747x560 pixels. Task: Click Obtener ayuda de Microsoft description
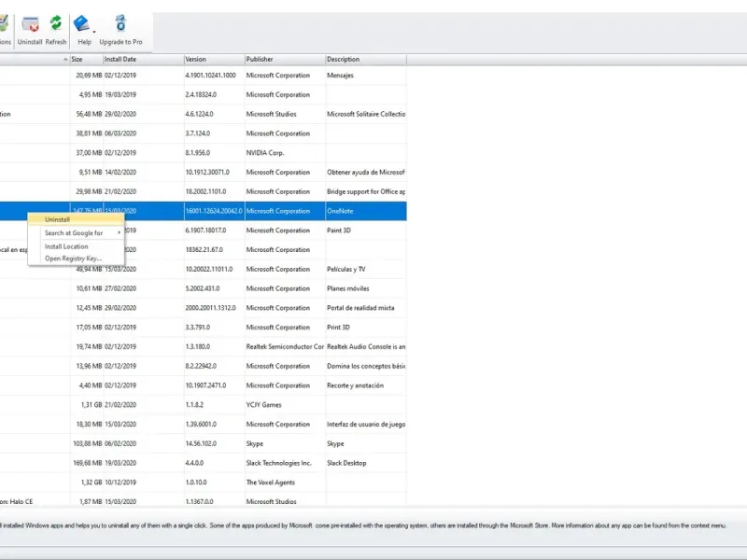366,173
